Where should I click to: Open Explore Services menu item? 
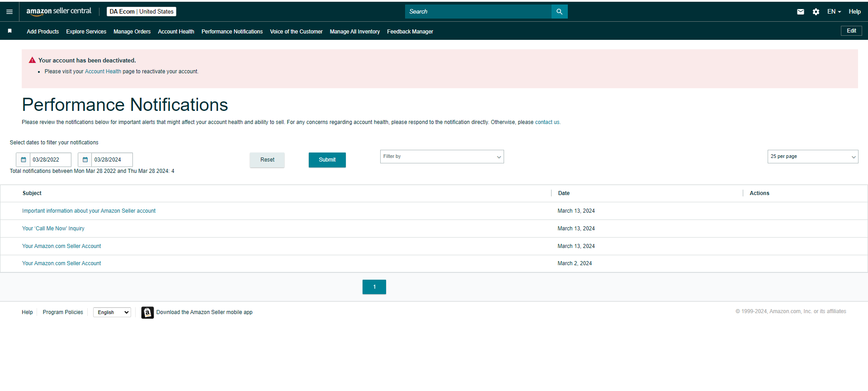point(86,32)
